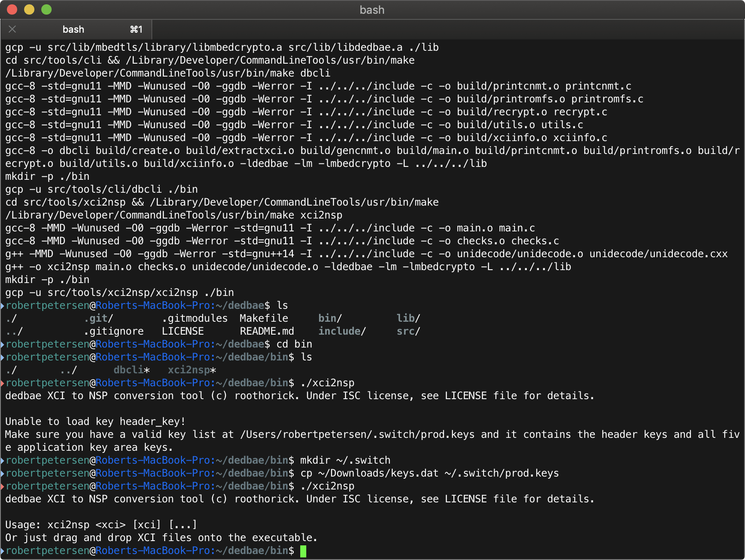This screenshot has height=560, width=745.
Task: Click the 'include/' directory in the listing
Action: [342, 331]
